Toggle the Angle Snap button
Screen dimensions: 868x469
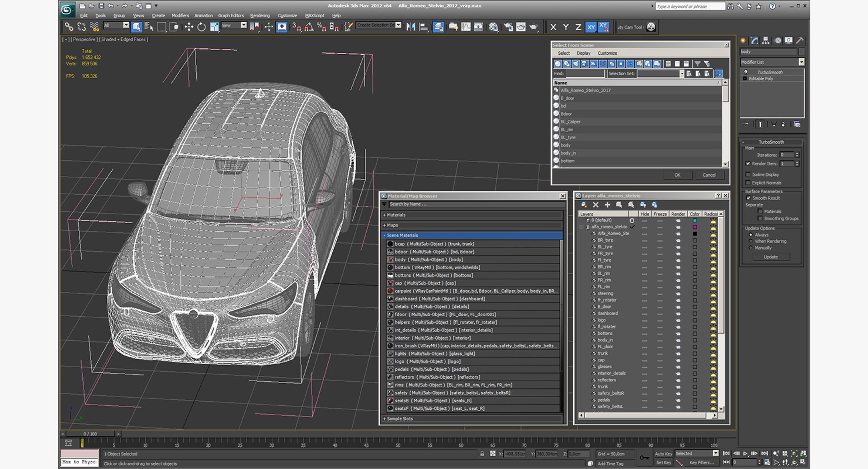(309, 27)
